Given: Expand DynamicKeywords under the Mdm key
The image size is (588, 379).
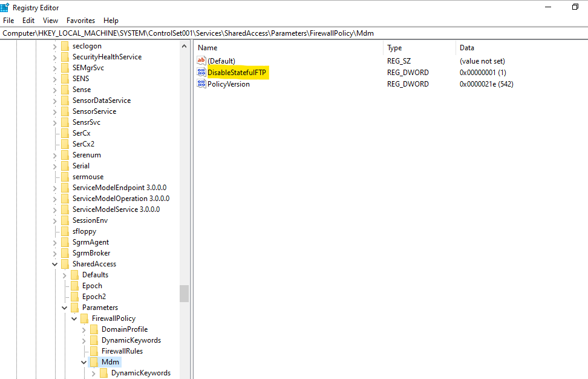Looking at the screenshot, I should click(x=93, y=372).
